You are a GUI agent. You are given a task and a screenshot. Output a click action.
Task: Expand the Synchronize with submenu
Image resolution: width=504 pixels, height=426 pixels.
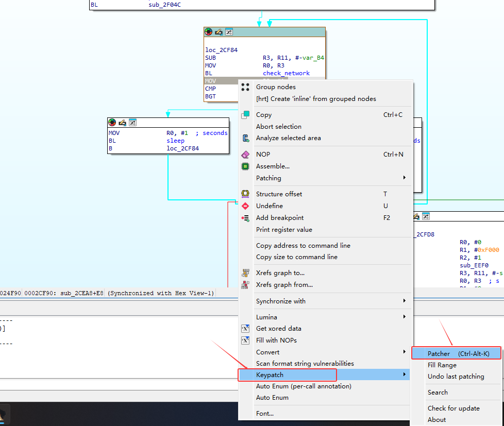pyautogui.click(x=330, y=301)
